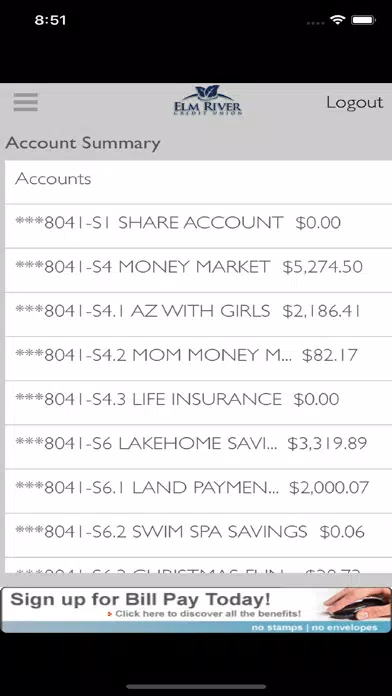Tap the Accounts section header
Image resolution: width=392 pixels, height=696 pixels.
tap(53, 178)
